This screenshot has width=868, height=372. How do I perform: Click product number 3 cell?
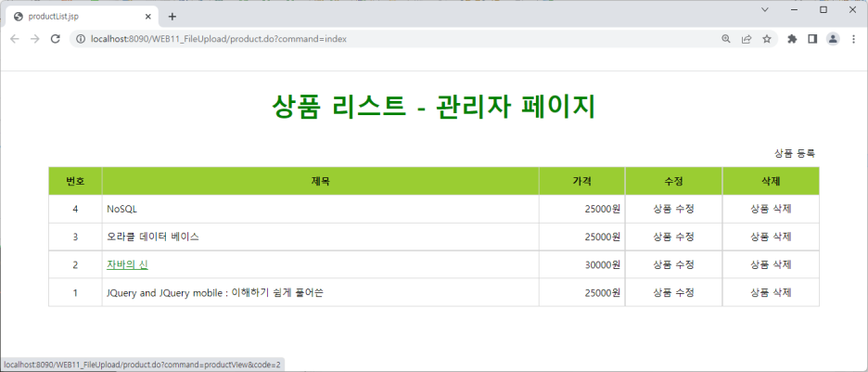(75, 237)
